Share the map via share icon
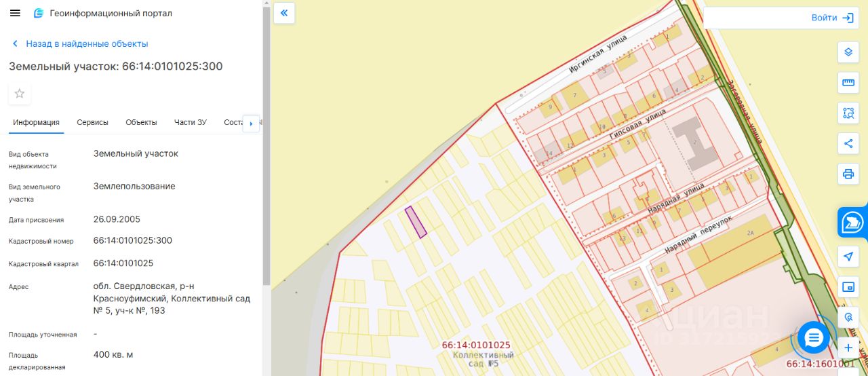Image resolution: width=868 pixels, height=376 pixels. pyautogui.click(x=848, y=143)
